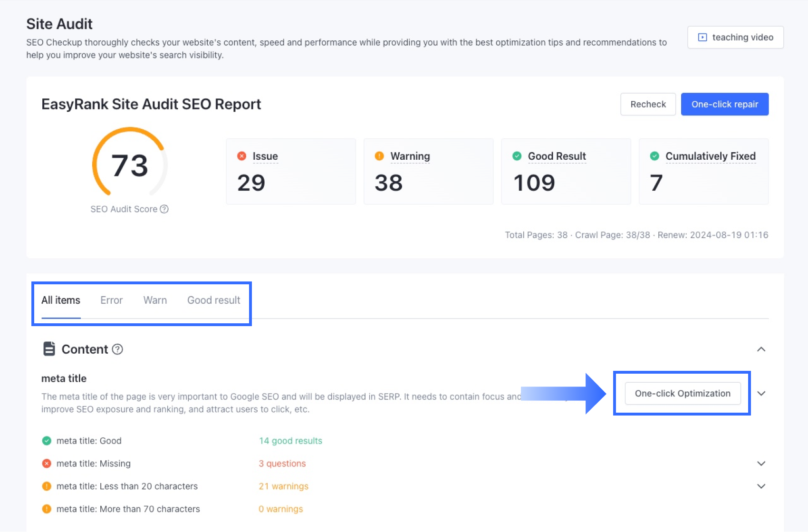This screenshot has height=532, width=808.
Task: Click the SEO Audit Score help icon
Action: tap(164, 209)
